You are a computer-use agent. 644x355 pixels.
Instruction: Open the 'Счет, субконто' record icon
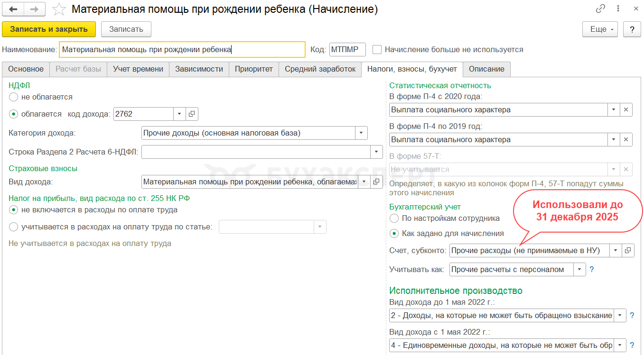point(628,250)
